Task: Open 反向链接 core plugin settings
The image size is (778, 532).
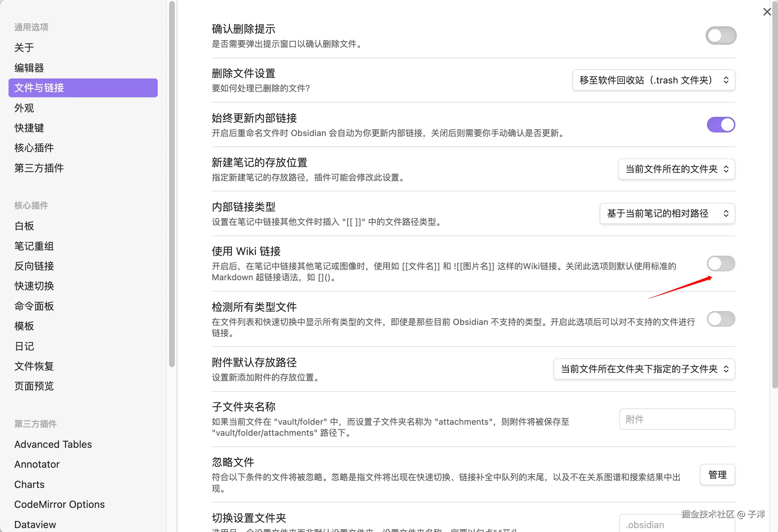Action: coord(34,266)
